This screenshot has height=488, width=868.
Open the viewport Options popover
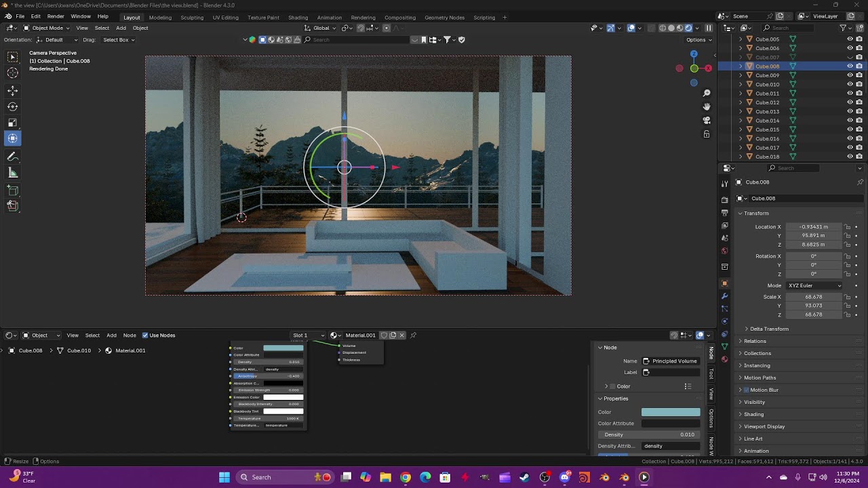point(698,39)
